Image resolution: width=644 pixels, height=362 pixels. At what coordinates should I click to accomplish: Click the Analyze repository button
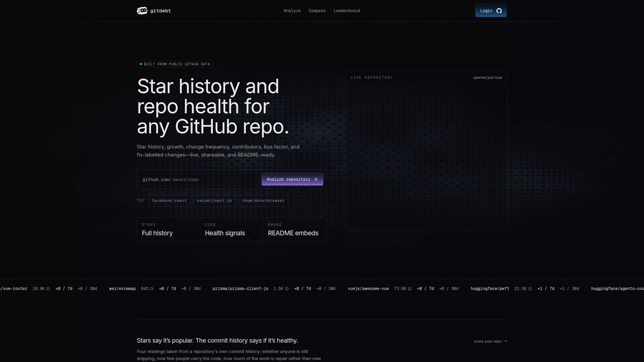(x=292, y=179)
